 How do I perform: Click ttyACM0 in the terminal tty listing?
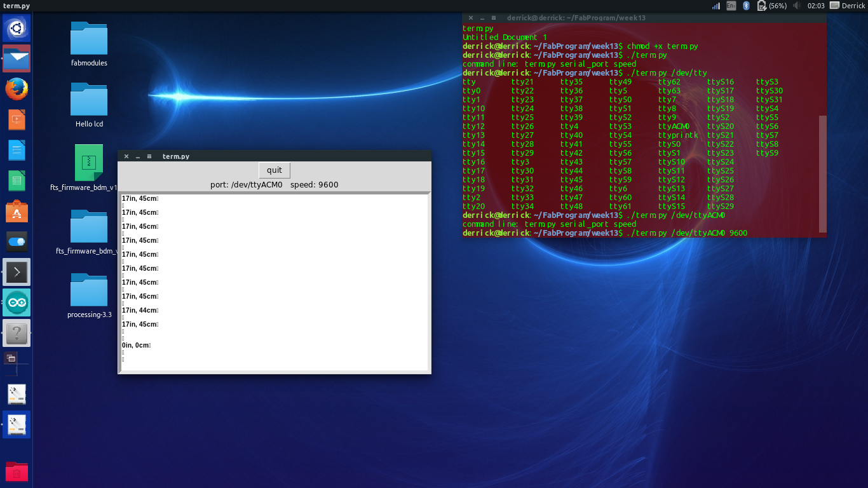pyautogui.click(x=674, y=126)
